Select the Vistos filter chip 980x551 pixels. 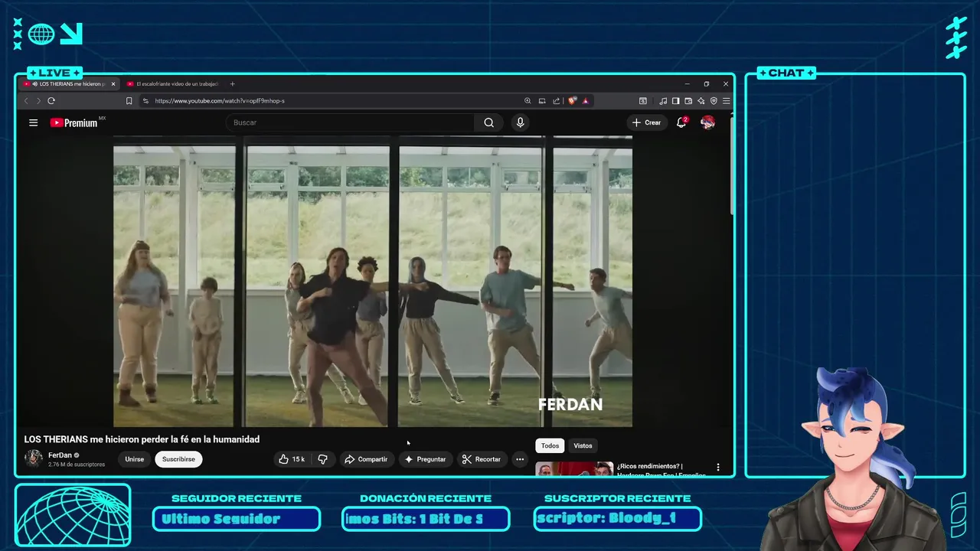[x=583, y=445]
